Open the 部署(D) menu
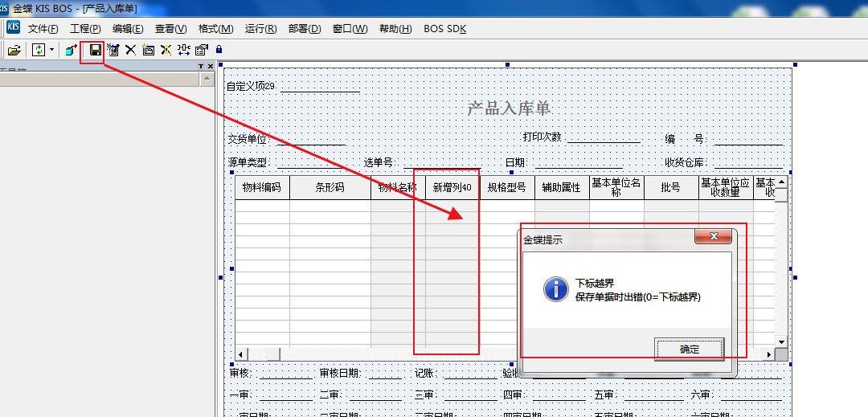 (x=305, y=29)
